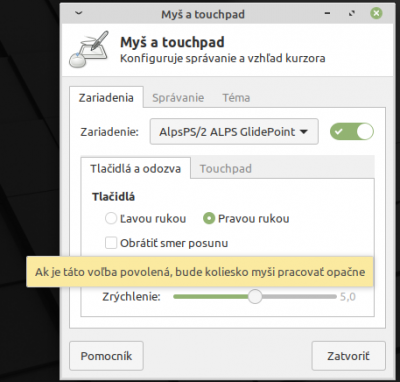The image size is (400, 382).
Task: Switch to the Téma tab
Action: coord(236,98)
